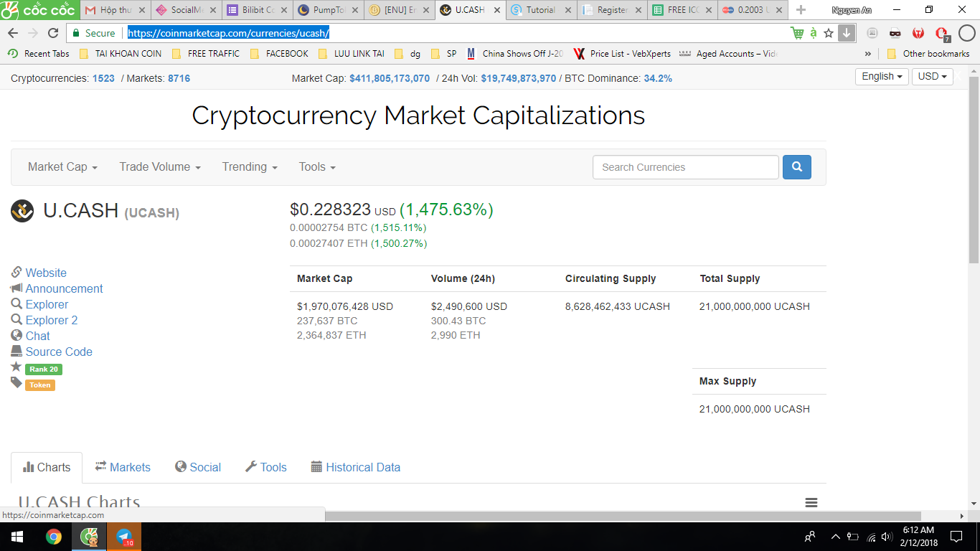Image resolution: width=980 pixels, height=551 pixels.
Task: Click the circle icon at toolbar end
Action: [966, 33]
